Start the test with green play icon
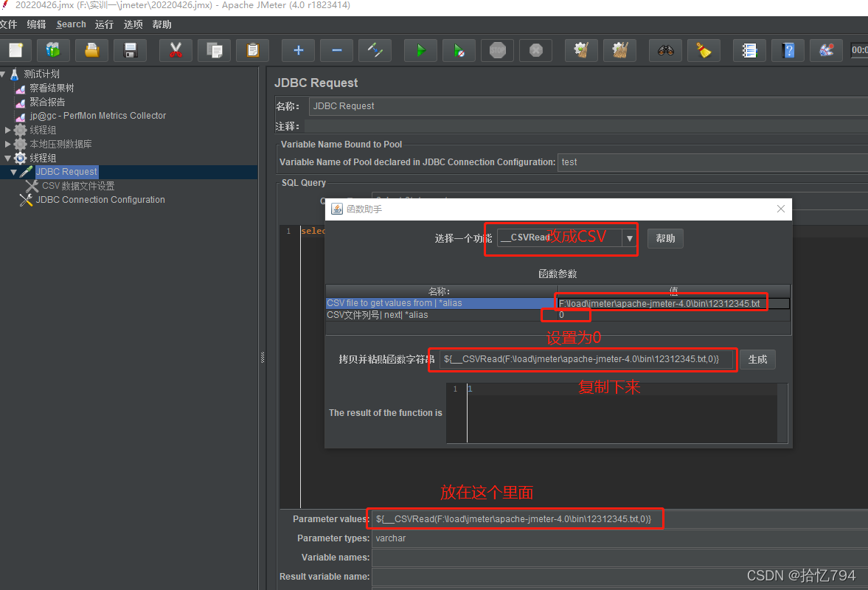The image size is (868, 590). point(420,50)
